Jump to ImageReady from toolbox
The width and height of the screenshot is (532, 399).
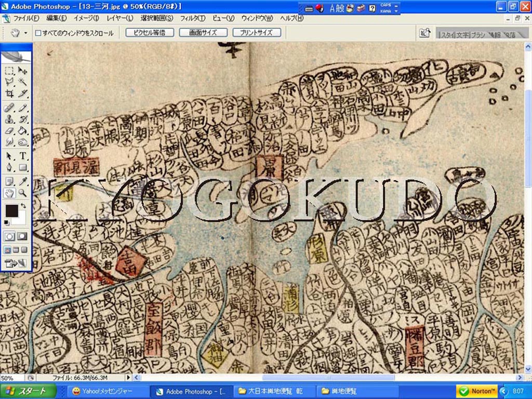tap(15, 263)
